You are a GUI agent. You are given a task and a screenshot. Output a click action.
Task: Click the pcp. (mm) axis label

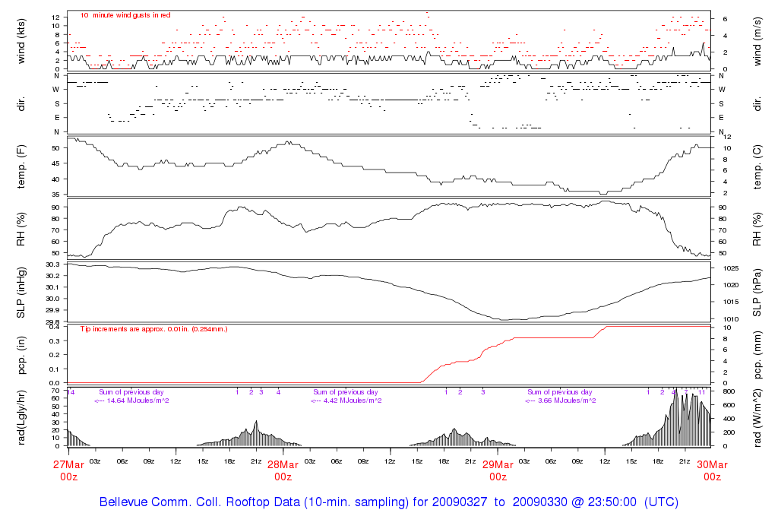point(758,355)
